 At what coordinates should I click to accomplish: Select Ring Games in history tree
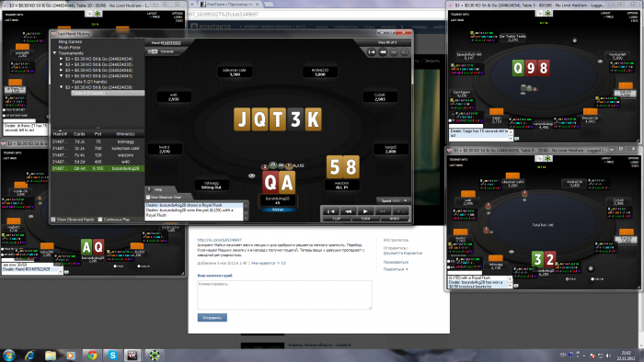(x=70, y=42)
